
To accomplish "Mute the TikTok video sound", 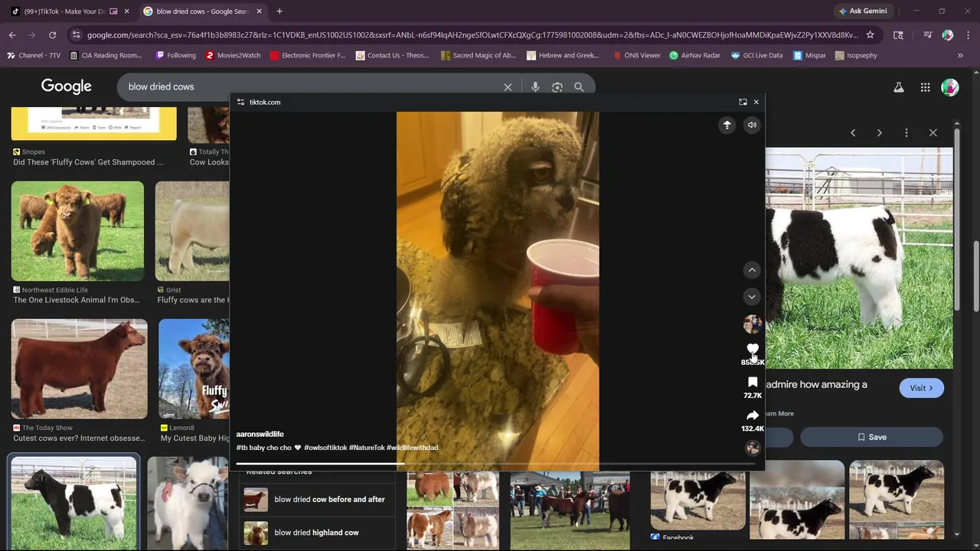I will point(752,125).
